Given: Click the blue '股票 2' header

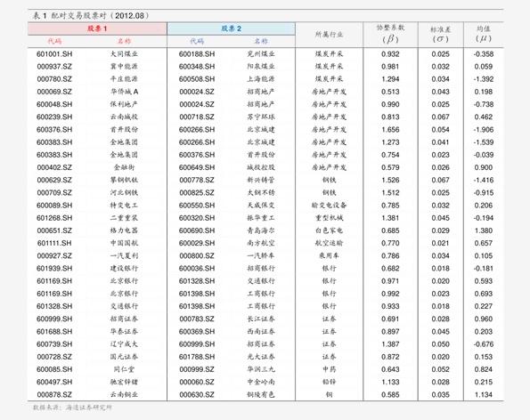Looking at the screenshot, I should coord(232,28).
